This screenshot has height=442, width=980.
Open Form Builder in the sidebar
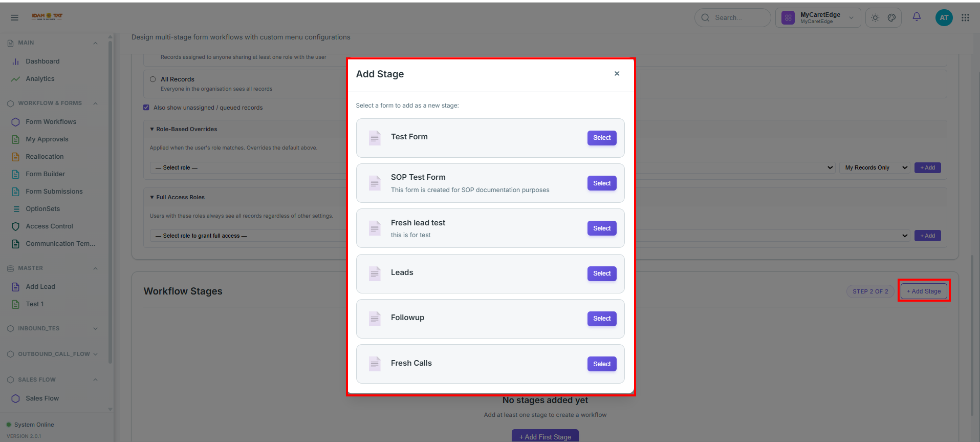(45, 174)
